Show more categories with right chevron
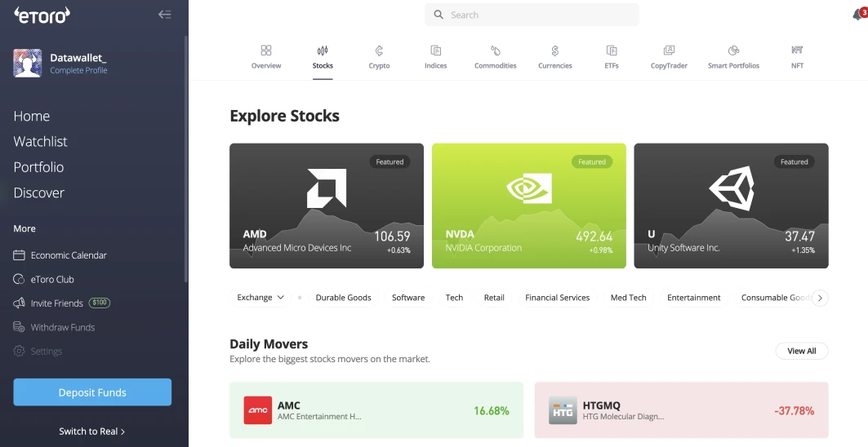This screenshot has height=447, width=868. click(x=820, y=298)
